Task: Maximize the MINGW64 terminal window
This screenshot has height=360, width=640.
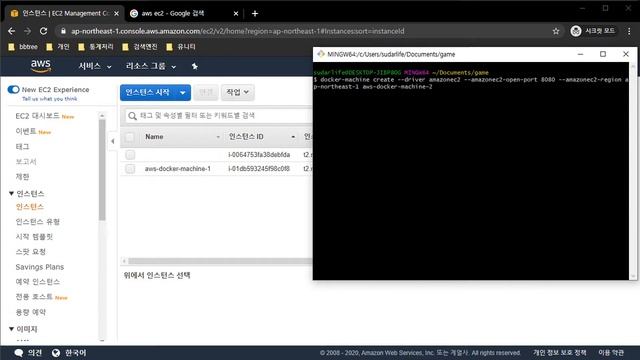Action: coord(602,54)
